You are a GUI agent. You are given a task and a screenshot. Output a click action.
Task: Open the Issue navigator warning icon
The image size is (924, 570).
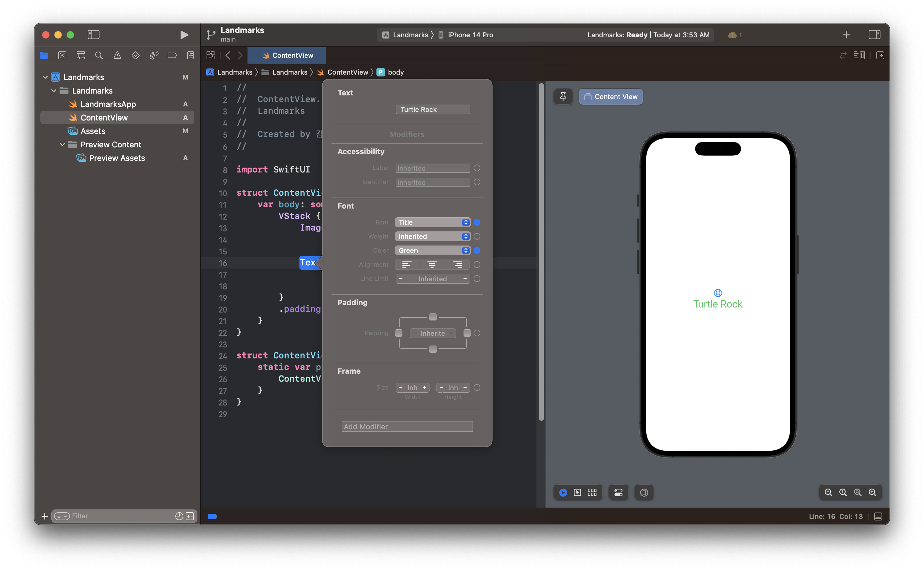tap(117, 55)
